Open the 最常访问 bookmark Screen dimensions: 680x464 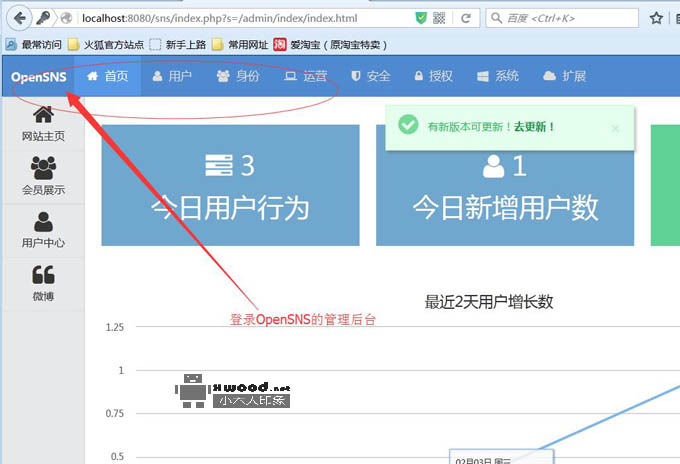pyautogui.click(x=34, y=44)
